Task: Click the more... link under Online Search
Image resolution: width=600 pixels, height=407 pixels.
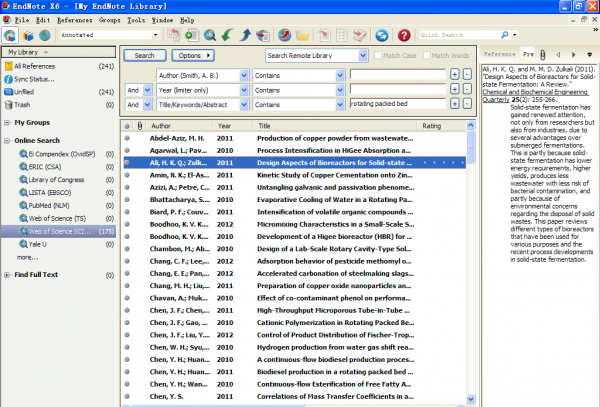Action: tap(27, 257)
